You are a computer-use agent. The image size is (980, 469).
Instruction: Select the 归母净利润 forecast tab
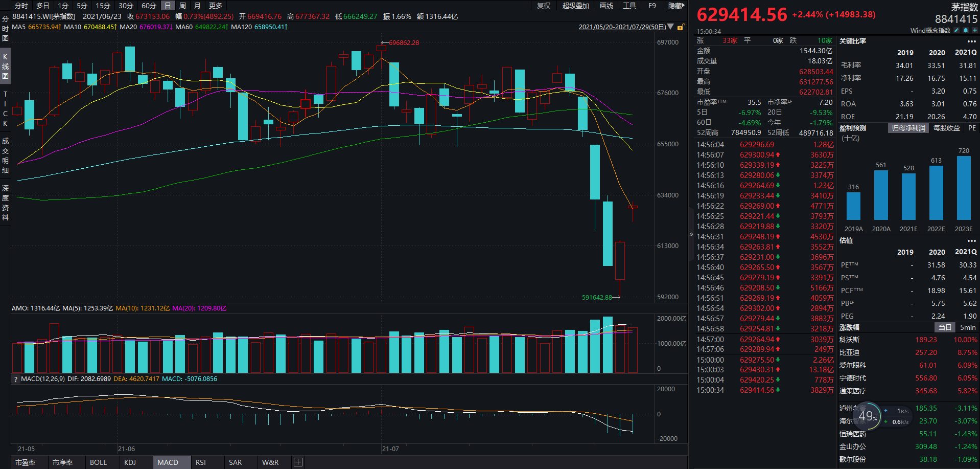(x=908, y=128)
